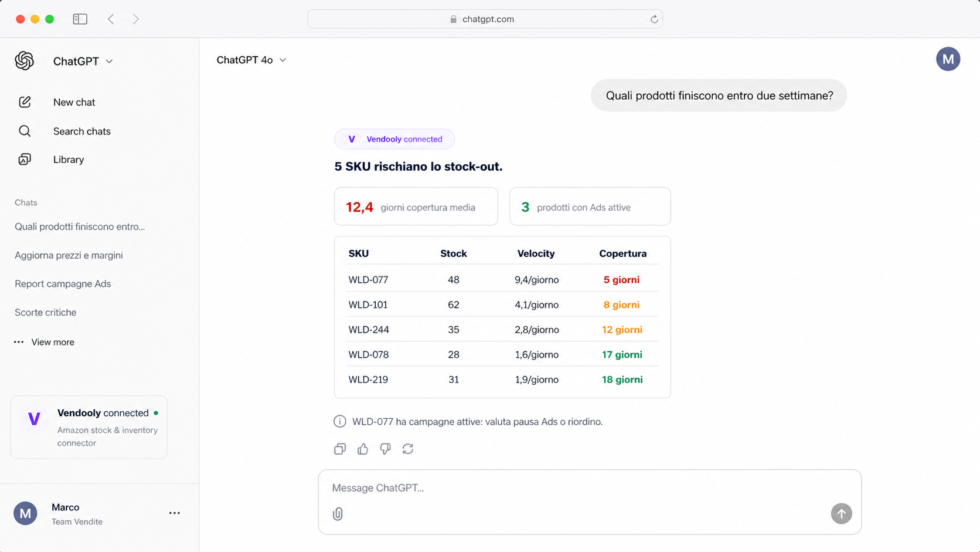Click the Stock column header
This screenshot has width=980, height=552.
[x=454, y=253]
